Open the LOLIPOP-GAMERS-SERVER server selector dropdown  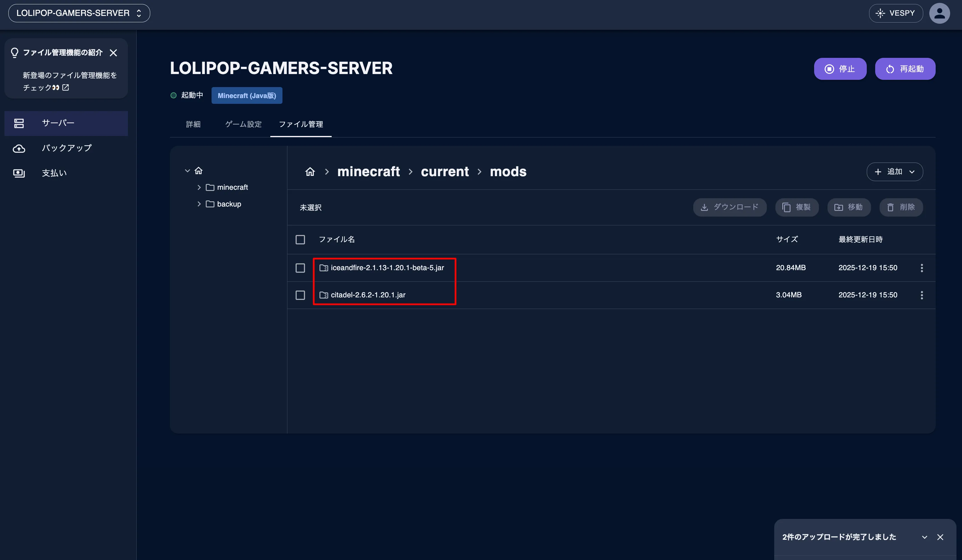79,13
